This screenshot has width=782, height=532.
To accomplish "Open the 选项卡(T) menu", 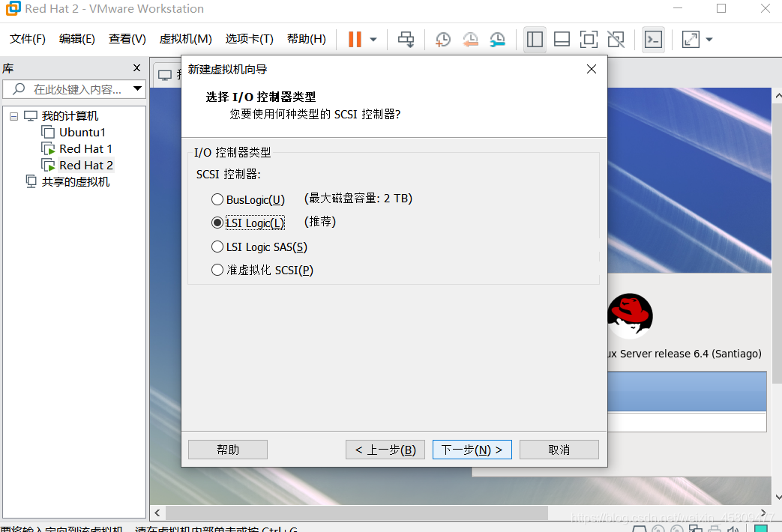I will click(250, 39).
